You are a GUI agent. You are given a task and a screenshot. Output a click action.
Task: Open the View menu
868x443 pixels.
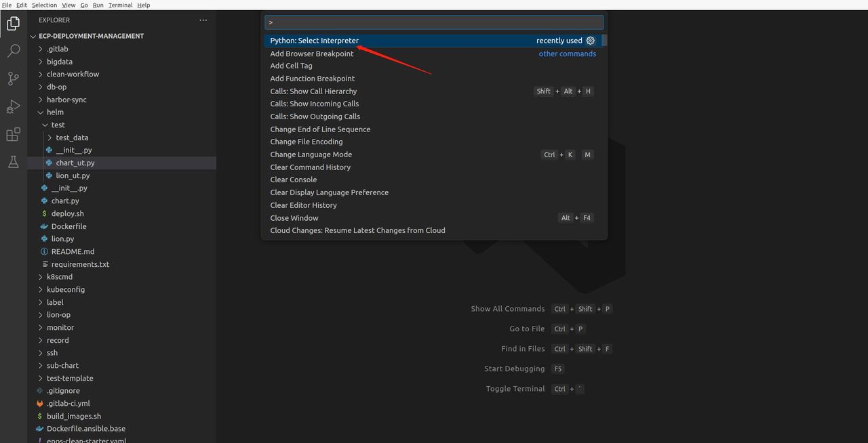[68, 5]
